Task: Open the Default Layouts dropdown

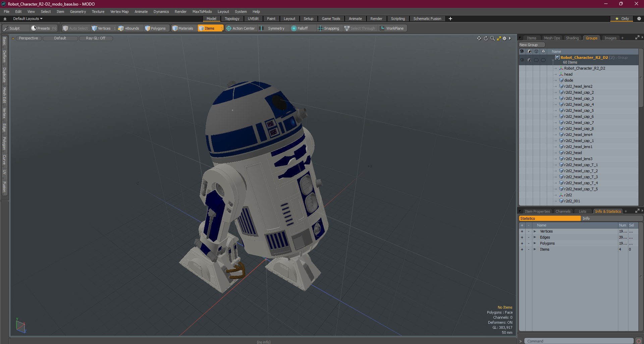Action: pos(28,19)
